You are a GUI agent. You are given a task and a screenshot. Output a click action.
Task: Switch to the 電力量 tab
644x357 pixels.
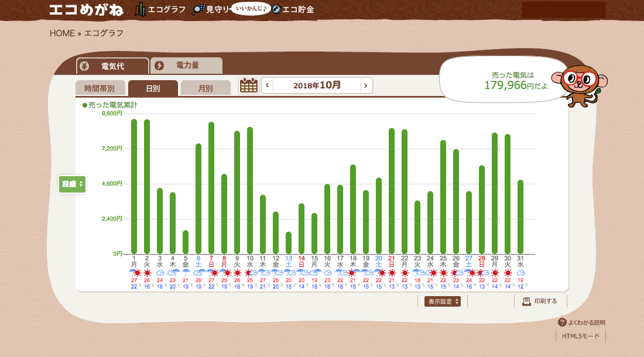[187, 66]
